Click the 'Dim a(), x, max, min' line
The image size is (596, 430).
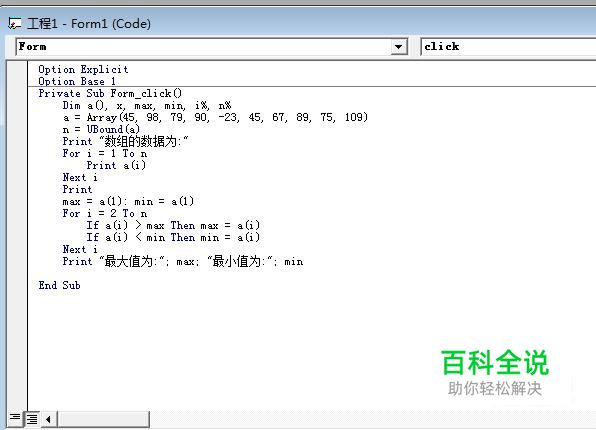(x=147, y=105)
